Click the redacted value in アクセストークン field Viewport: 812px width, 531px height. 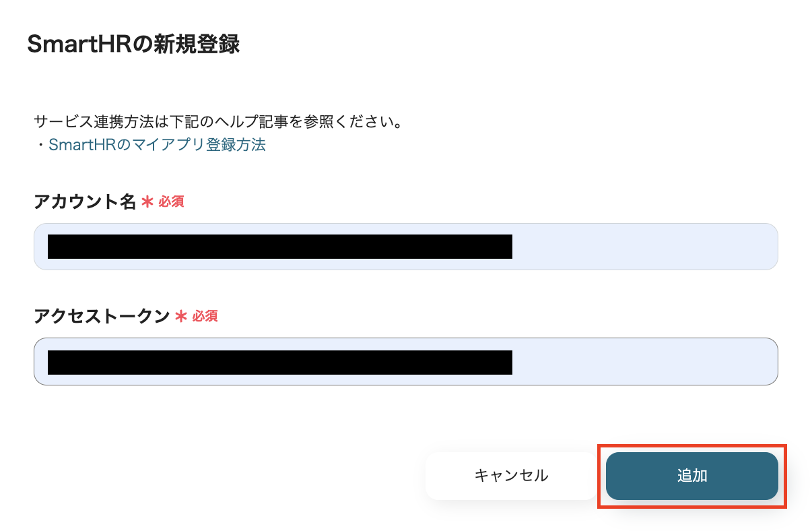click(x=279, y=362)
